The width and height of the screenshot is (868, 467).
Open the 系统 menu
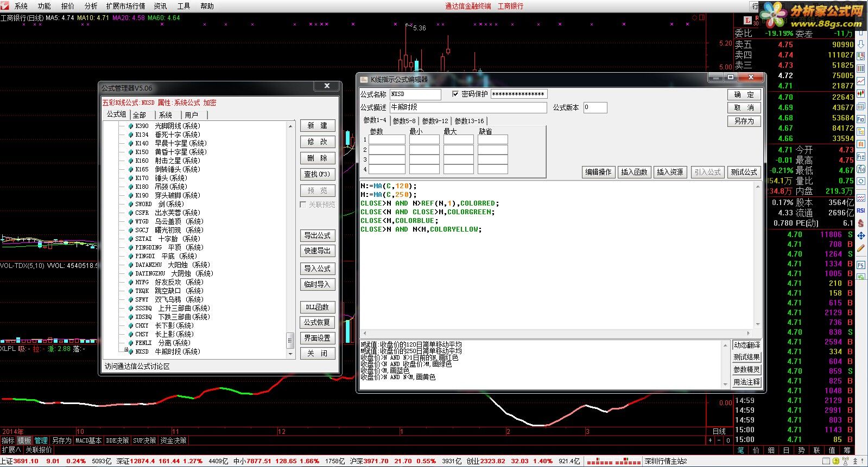[21, 6]
